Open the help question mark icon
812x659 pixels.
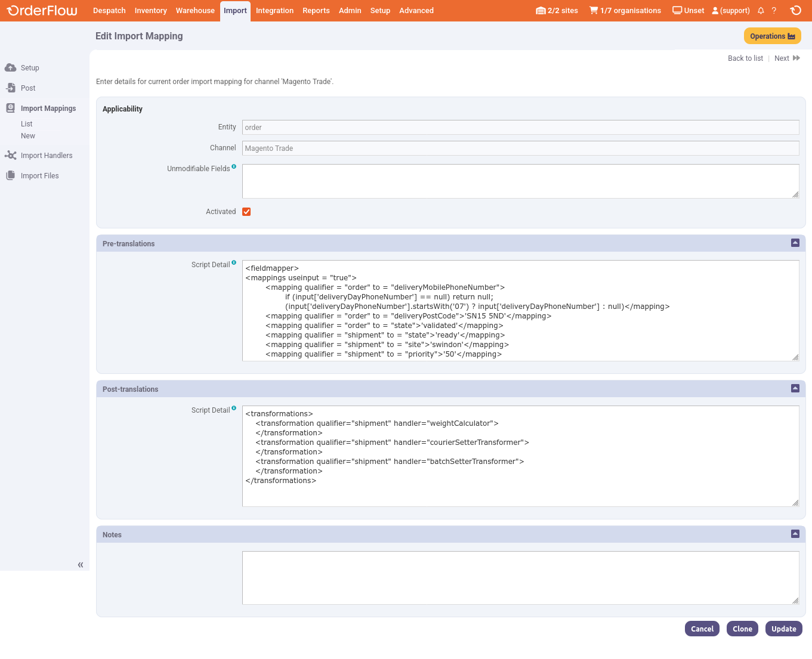point(774,11)
